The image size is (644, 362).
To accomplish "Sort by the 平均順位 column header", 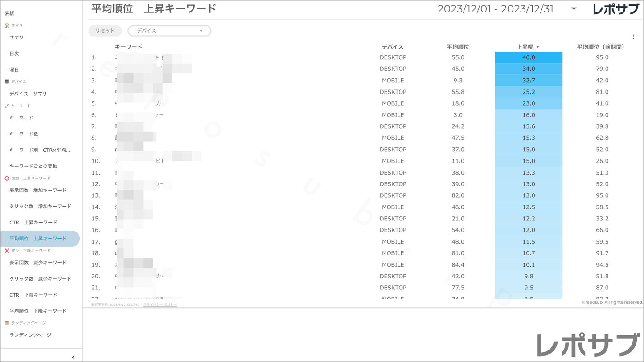I will click(458, 47).
